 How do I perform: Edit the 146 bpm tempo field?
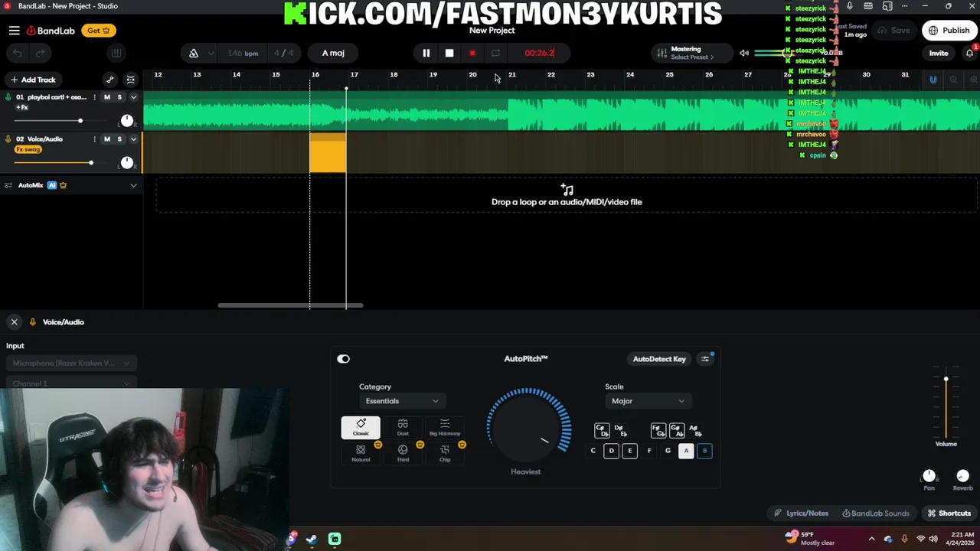(243, 53)
